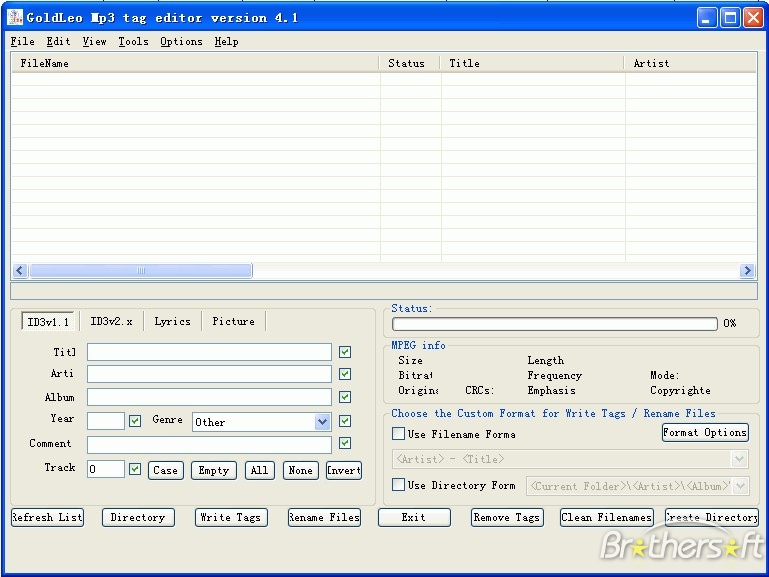Screen dimensions: 769x577
Task: Click the Invert button
Action: pos(344,470)
